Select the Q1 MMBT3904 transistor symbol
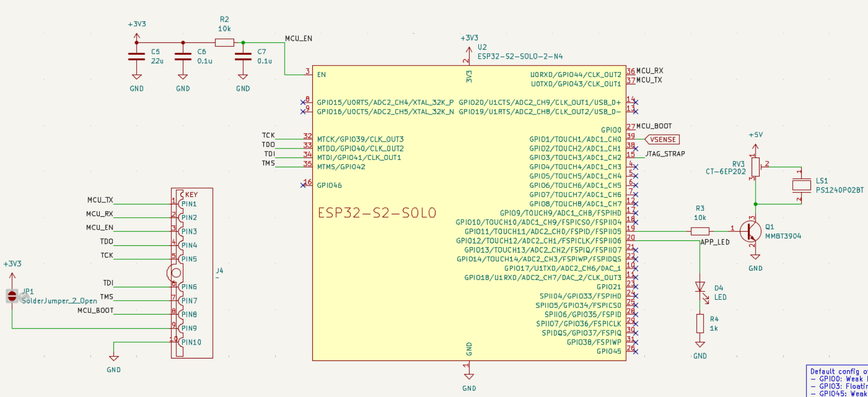This screenshot has height=397, width=868. [x=750, y=231]
